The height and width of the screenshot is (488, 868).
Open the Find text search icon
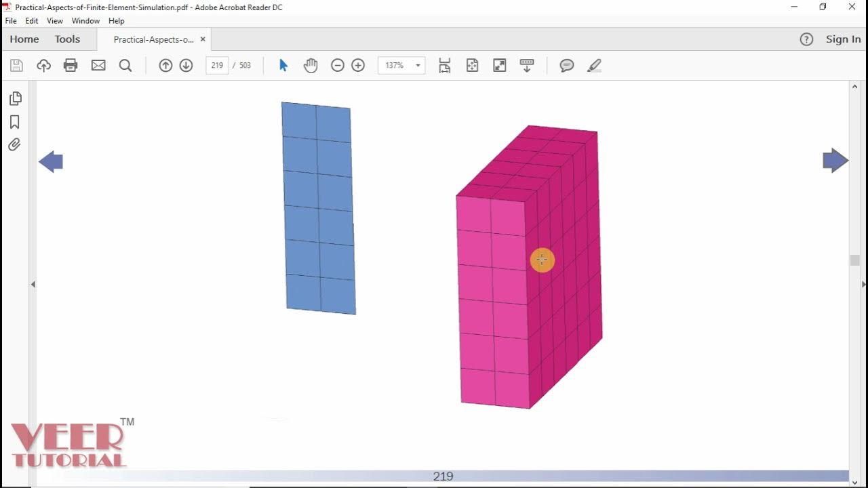(125, 66)
